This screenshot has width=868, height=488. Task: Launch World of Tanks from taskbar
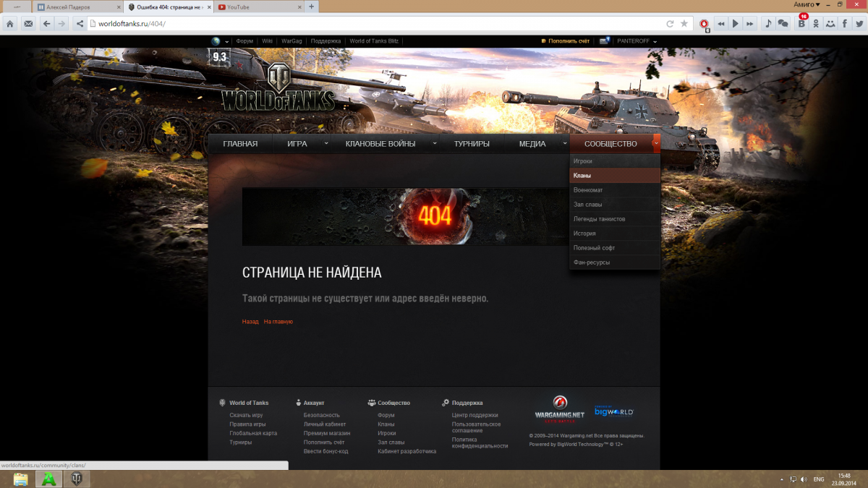(x=76, y=479)
